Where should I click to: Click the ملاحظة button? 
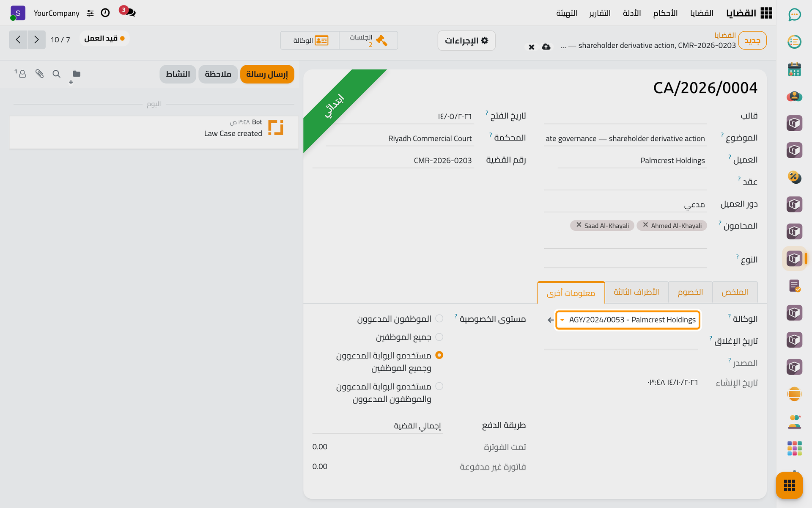(x=218, y=74)
